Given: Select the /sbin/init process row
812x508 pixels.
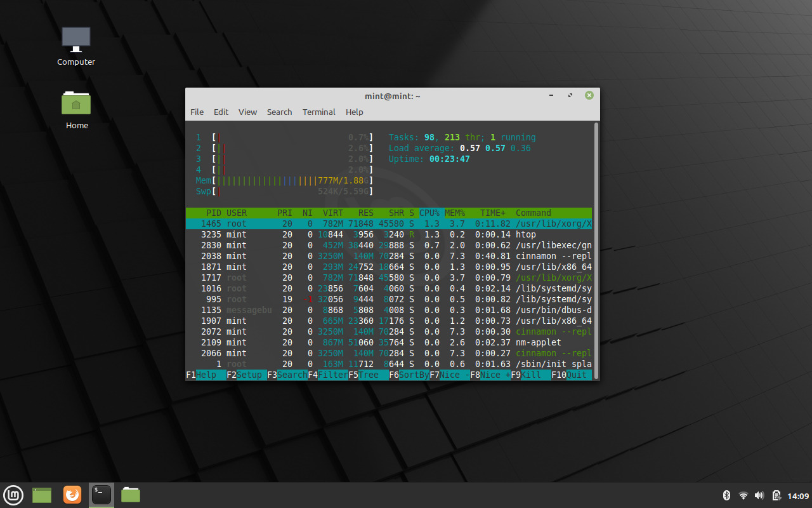Looking at the screenshot, I should click(389, 364).
